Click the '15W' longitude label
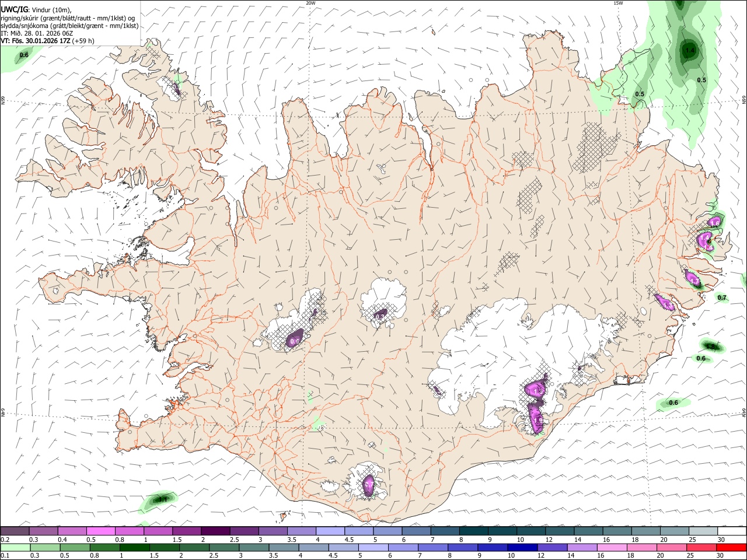747x560 pixels. click(618, 3)
